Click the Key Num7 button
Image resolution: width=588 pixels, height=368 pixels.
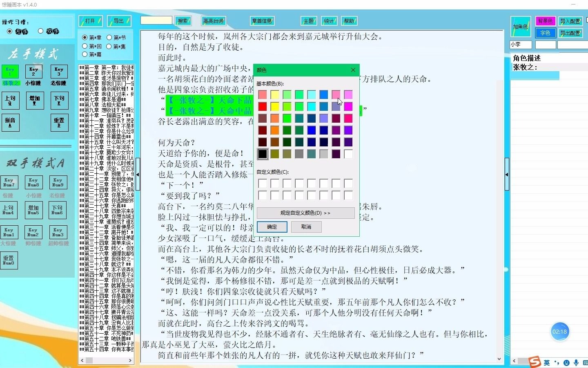coord(9,182)
